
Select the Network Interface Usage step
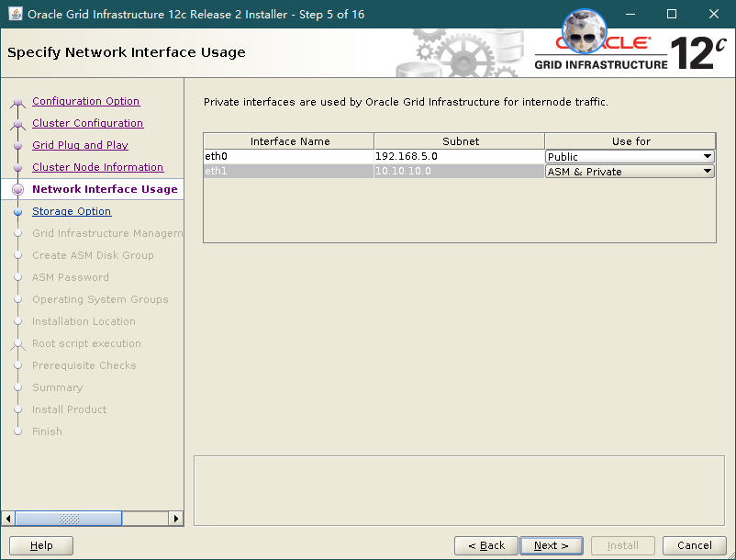pos(105,189)
